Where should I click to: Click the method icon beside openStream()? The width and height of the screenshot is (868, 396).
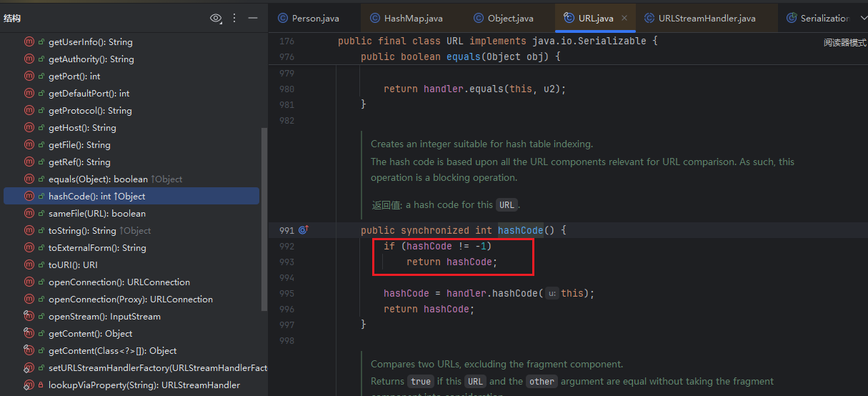pyautogui.click(x=29, y=317)
